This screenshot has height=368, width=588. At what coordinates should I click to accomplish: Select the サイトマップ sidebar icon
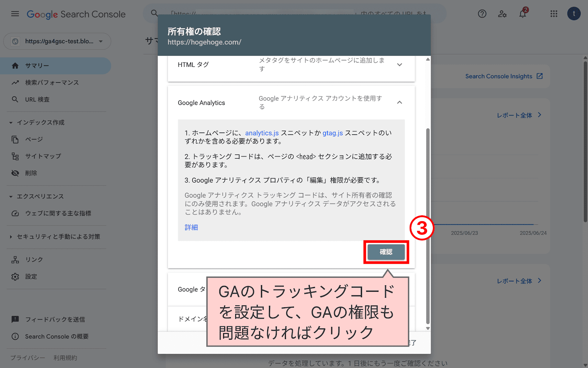tap(15, 156)
